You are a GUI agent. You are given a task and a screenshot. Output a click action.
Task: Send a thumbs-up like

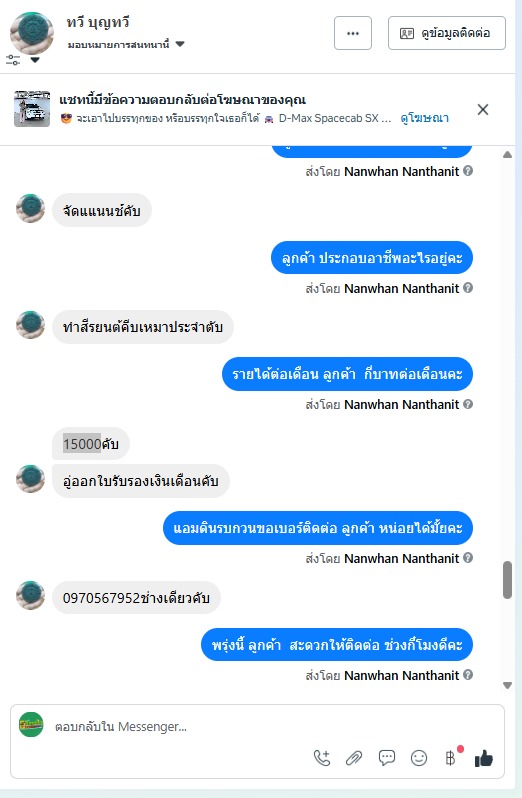coord(484,758)
